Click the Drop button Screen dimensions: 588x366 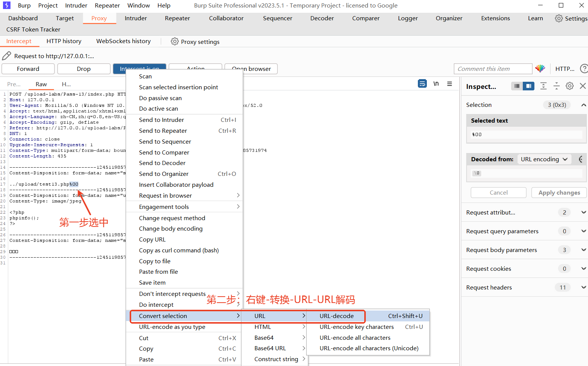(84, 69)
